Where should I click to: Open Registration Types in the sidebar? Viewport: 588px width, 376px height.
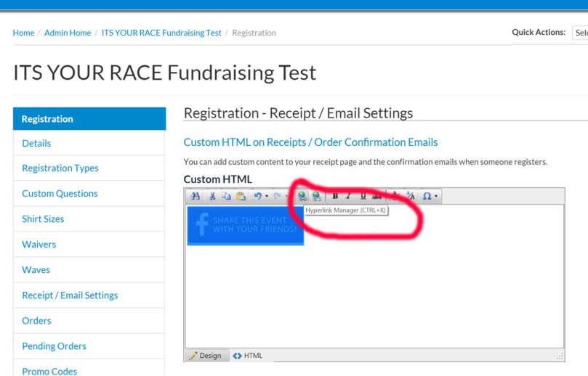point(60,168)
